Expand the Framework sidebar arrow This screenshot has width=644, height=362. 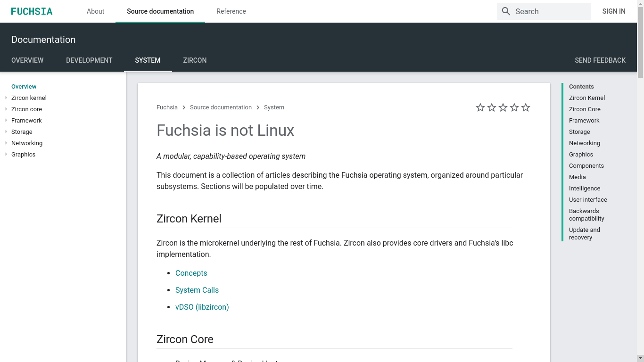coord(6,120)
